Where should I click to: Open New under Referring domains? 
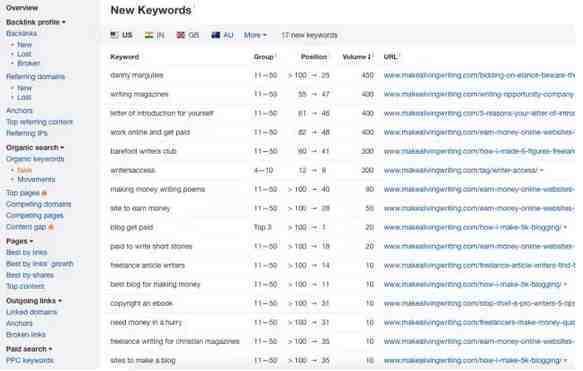(25, 88)
